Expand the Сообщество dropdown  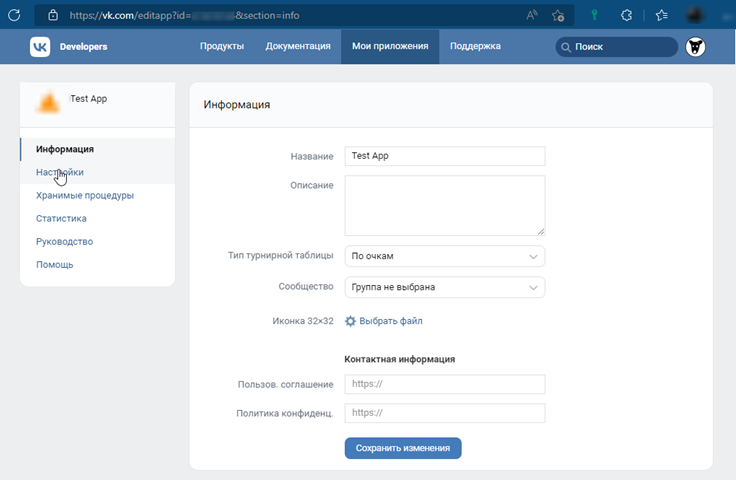pyautogui.click(x=445, y=287)
